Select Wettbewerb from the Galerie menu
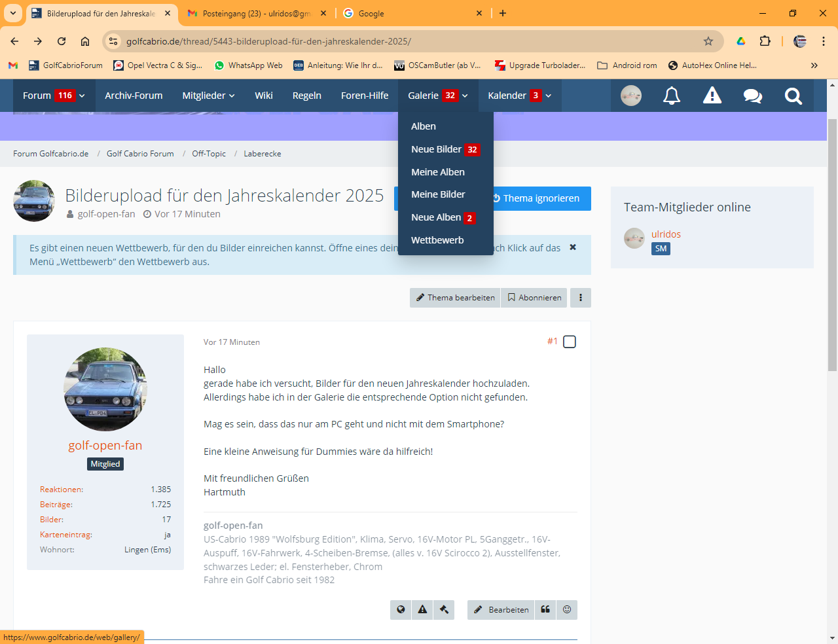This screenshot has width=838, height=644. (437, 240)
